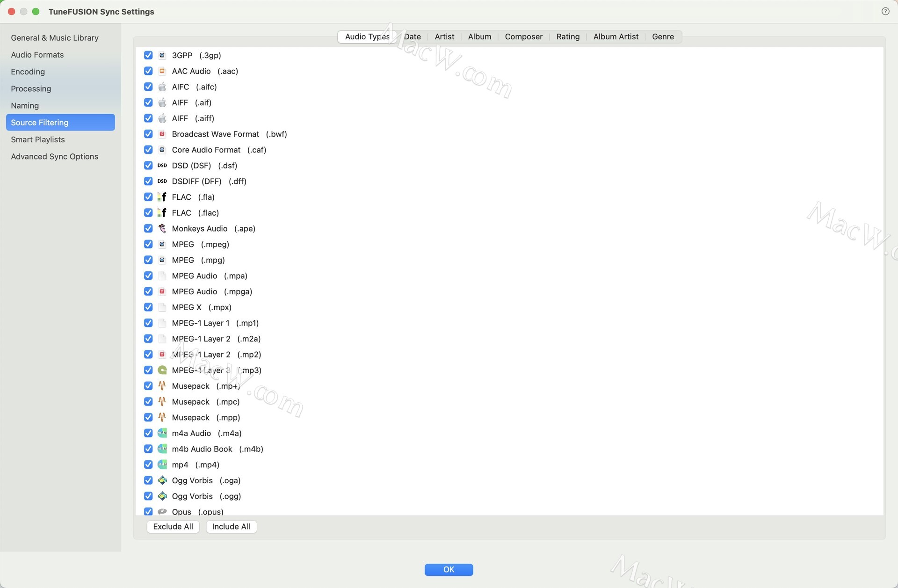The width and height of the screenshot is (898, 588).
Task: Click the MPEG-1 Layer 1 (.mp1) row text
Action: pos(215,323)
